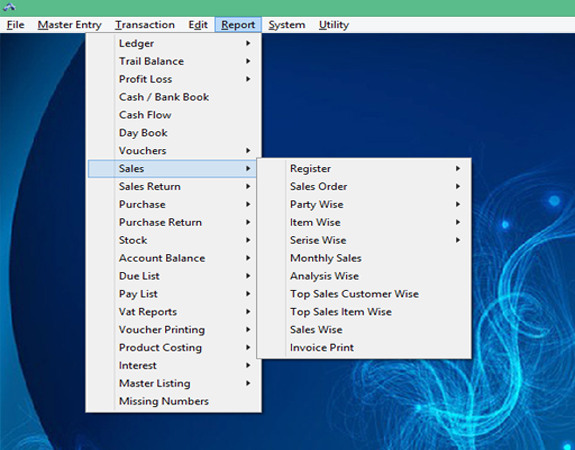Expand the Sales Order submenu

pyautogui.click(x=364, y=187)
